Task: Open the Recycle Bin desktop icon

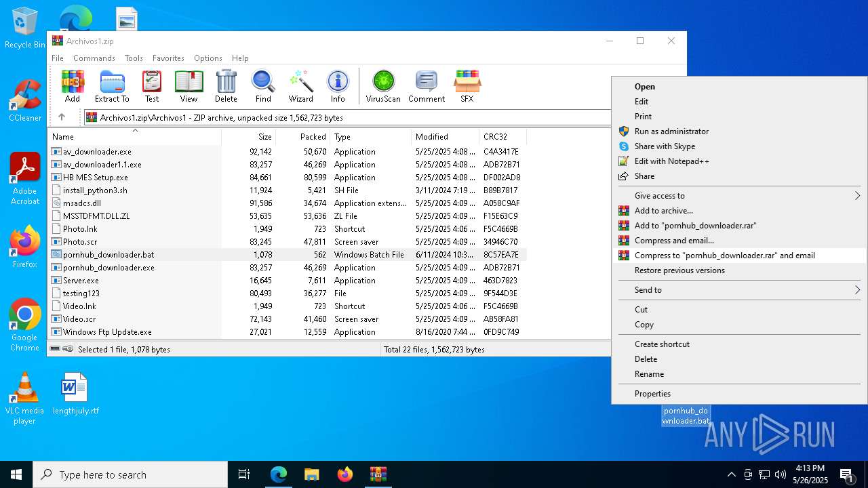Action: (25, 28)
